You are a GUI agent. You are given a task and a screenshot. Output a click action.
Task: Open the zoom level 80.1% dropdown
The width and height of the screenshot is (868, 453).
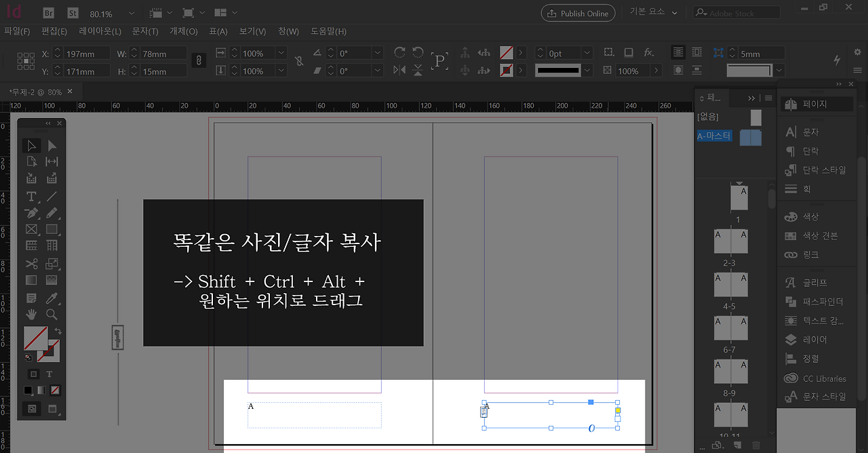click(131, 14)
